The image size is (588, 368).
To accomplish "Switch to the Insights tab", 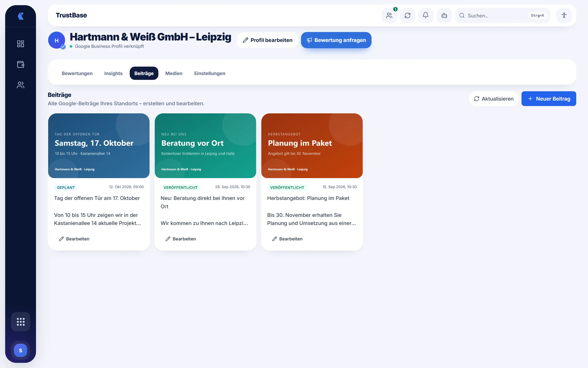I will pos(113,73).
